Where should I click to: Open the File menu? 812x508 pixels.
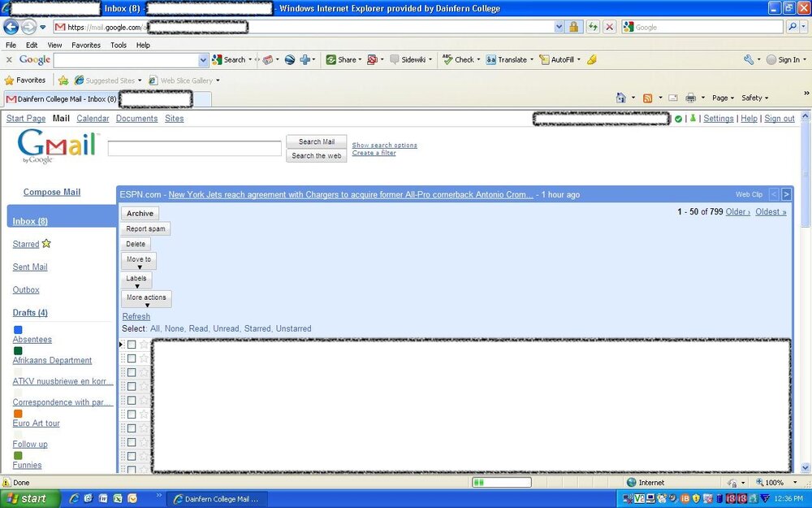[11, 45]
